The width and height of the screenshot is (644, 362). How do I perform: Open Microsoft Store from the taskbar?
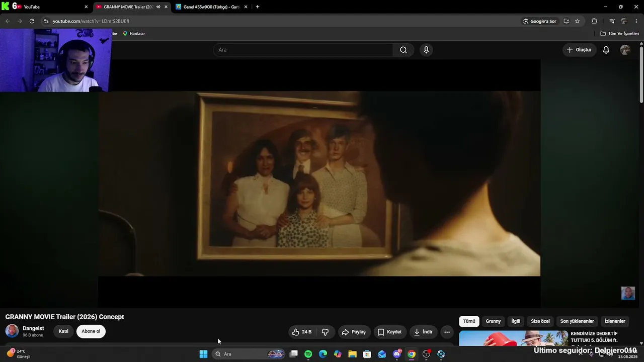(x=367, y=354)
